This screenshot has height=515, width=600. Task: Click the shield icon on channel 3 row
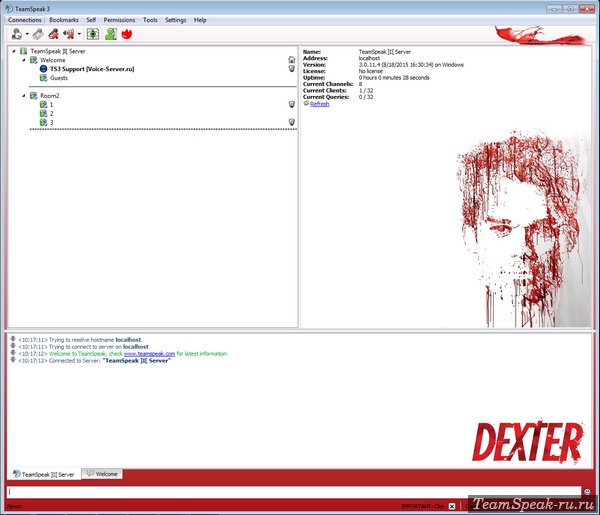[292, 122]
